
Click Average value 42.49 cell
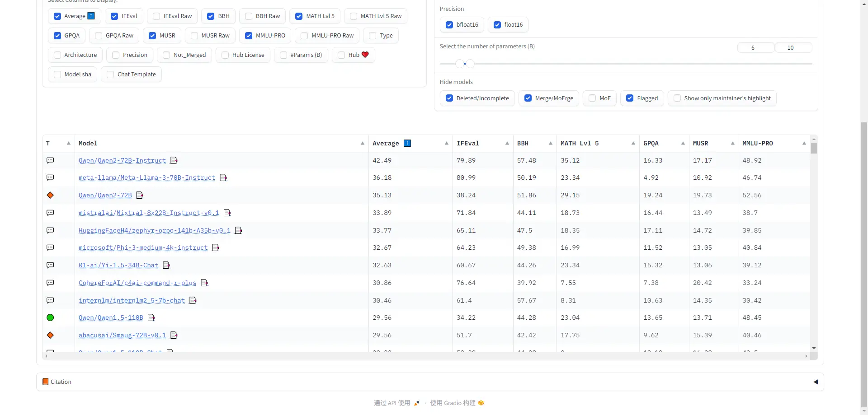(410, 160)
